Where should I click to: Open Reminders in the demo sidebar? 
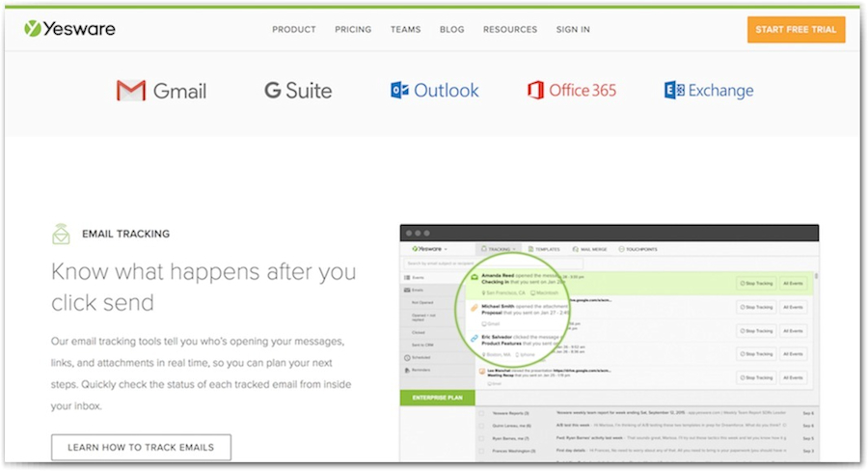[418, 370]
